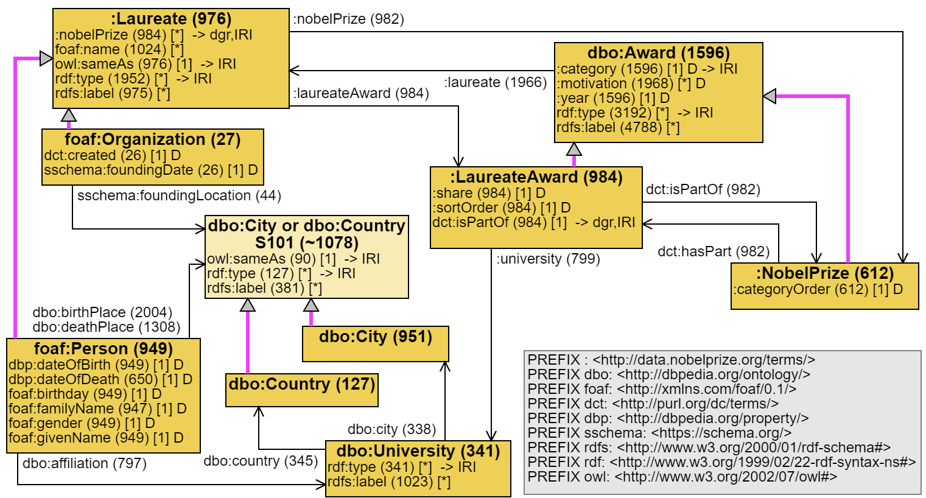Click the subclass triangle above :LaureateAward box
The height and width of the screenshot is (498, 926).
pyautogui.click(x=574, y=150)
